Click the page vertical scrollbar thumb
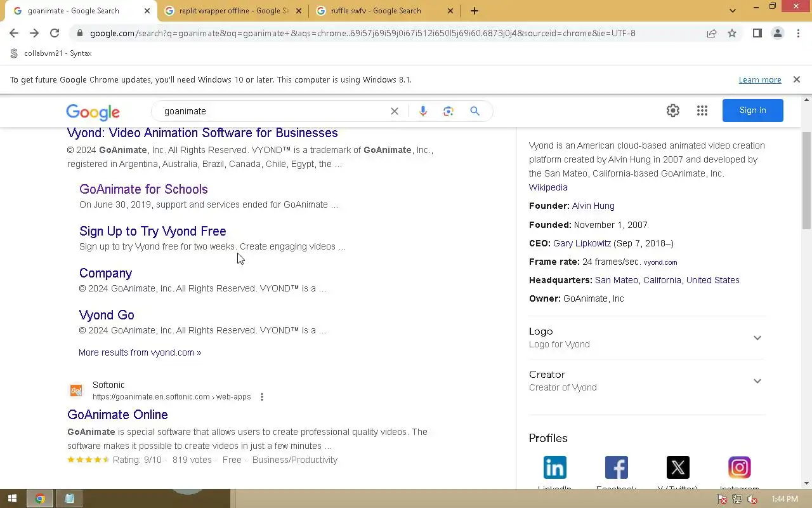Screen dimensions: 812x508 [807, 180]
